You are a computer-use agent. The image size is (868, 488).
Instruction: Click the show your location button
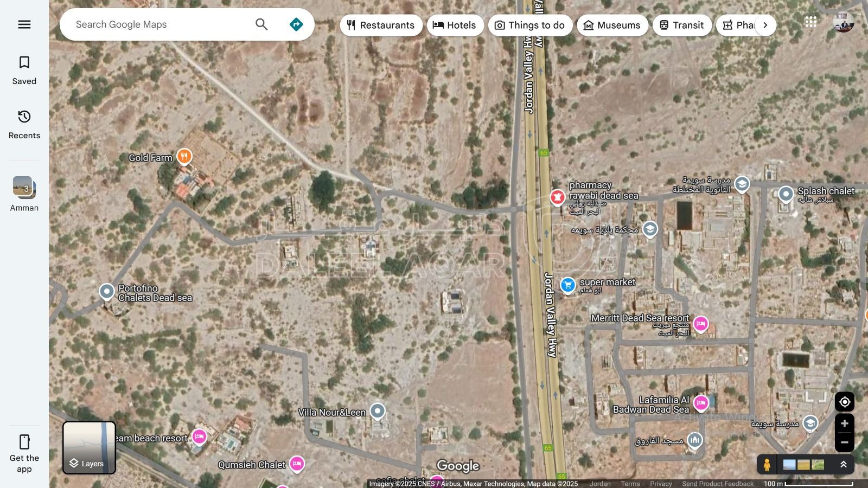(845, 402)
